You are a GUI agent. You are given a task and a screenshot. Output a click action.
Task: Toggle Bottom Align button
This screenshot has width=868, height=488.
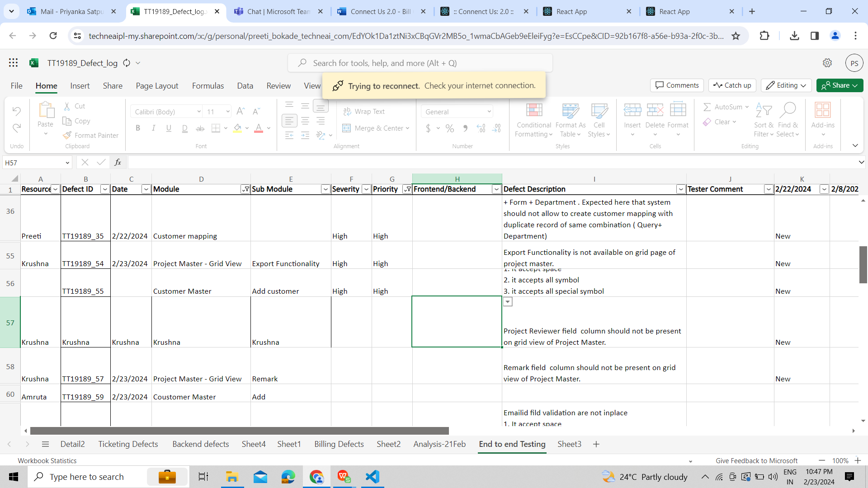(321, 106)
